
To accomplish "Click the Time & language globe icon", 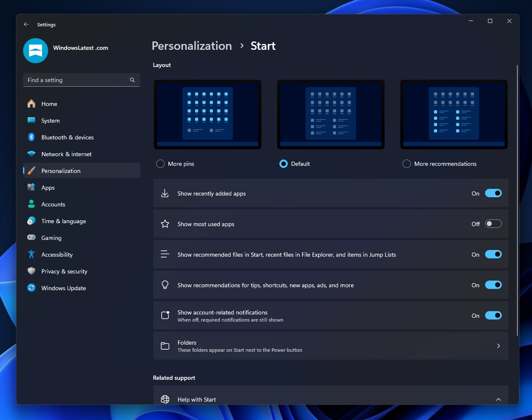I will pos(31,221).
